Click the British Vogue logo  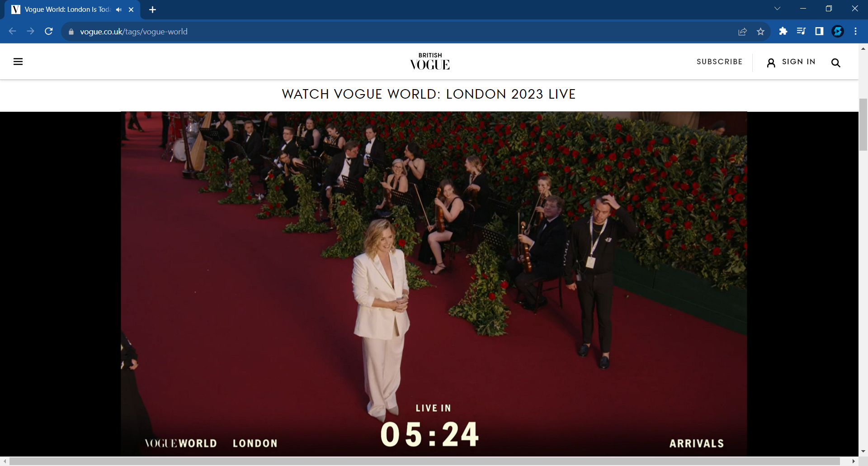(x=430, y=62)
